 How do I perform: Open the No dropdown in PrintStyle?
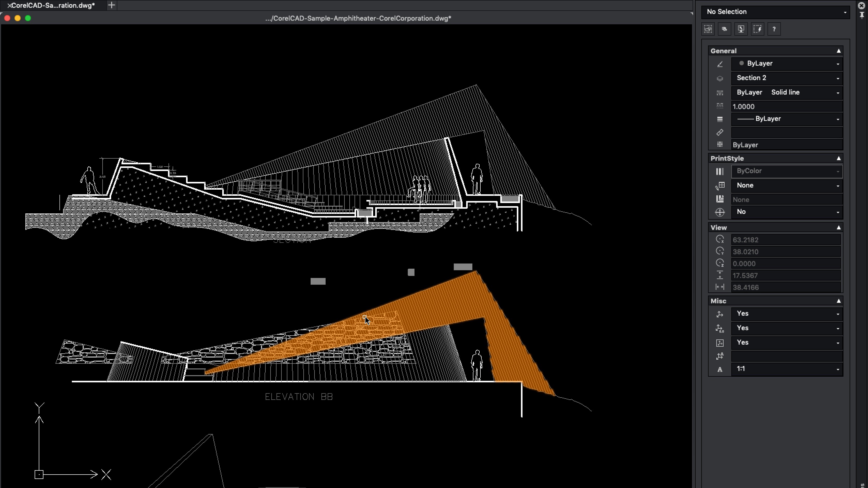787,212
